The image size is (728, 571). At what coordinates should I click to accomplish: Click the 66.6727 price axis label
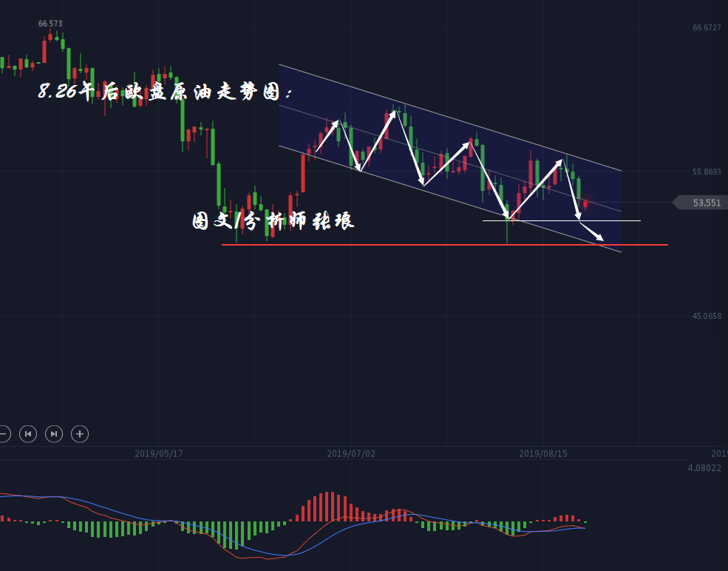pos(707,28)
